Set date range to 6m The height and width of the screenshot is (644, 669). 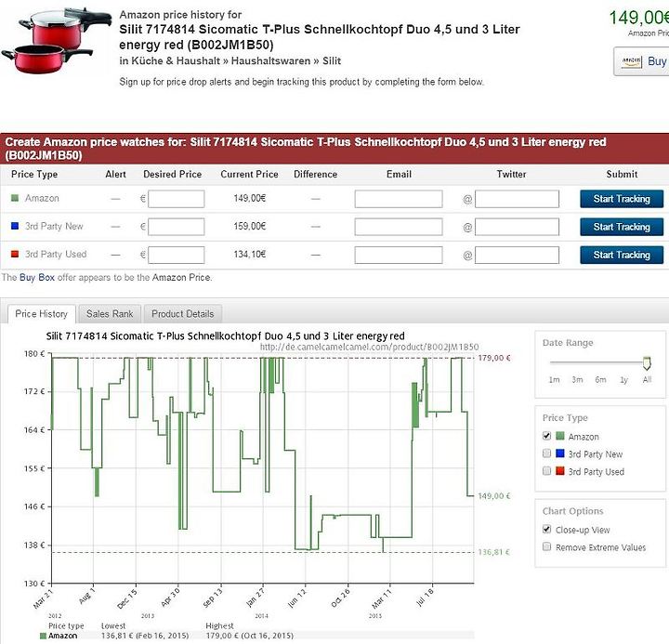pos(600,379)
